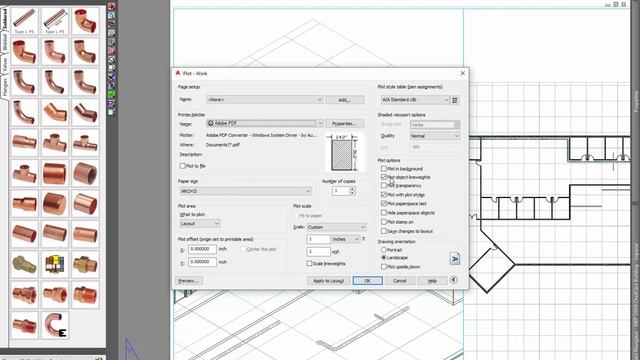Click the green icon in vertical toolbar
The width and height of the screenshot is (640, 360).
point(111,94)
